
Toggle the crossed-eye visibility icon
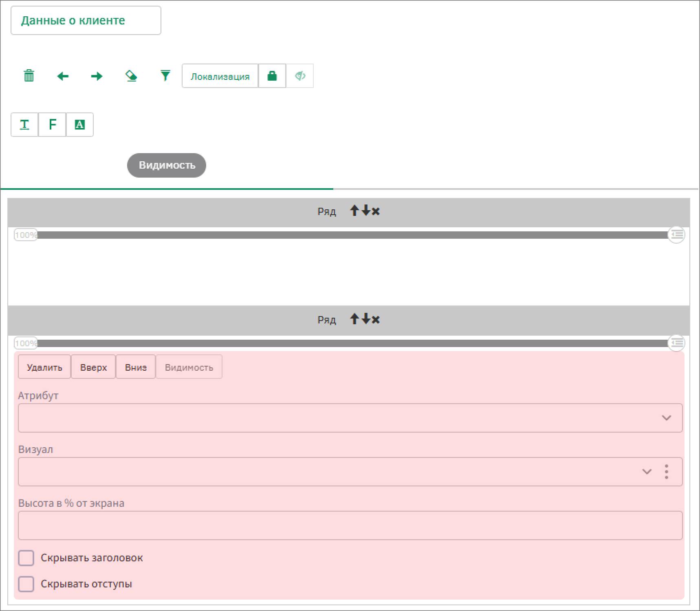300,76
